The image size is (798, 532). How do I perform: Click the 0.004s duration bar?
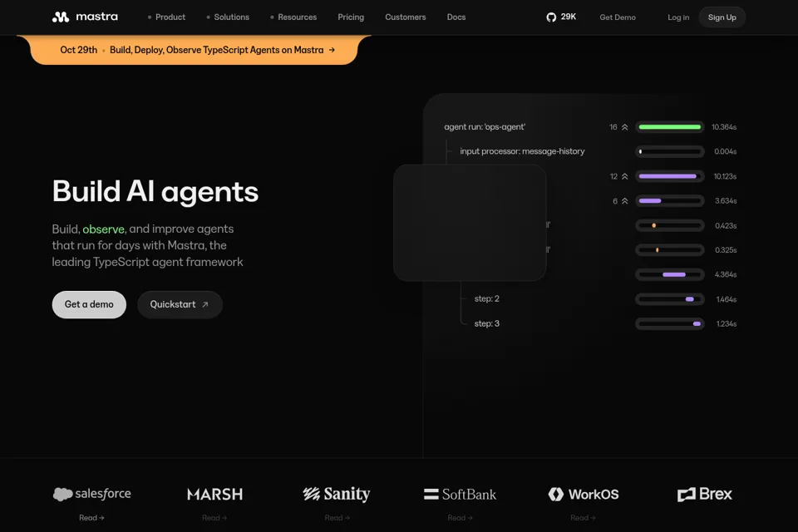pyautogui.click(x=670, y=151)
